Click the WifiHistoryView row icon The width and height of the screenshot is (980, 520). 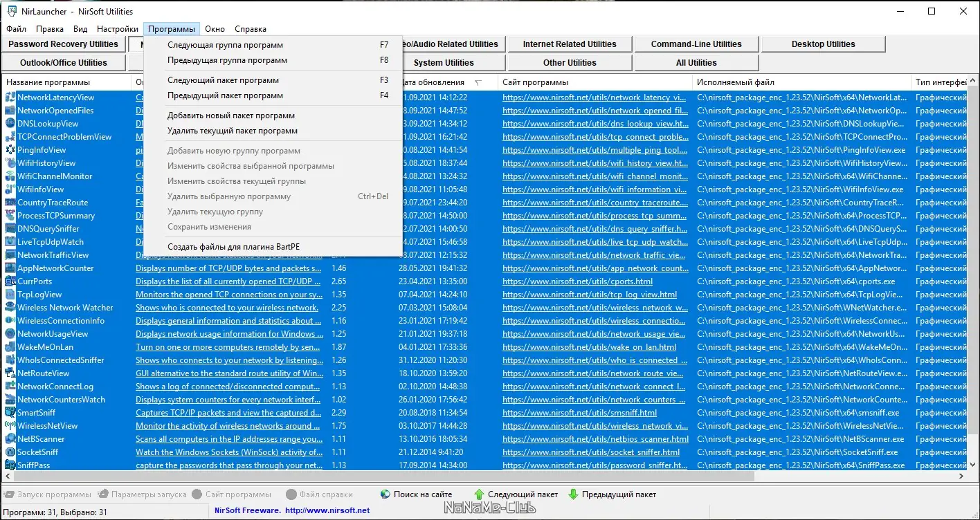[x=10, y=163]
